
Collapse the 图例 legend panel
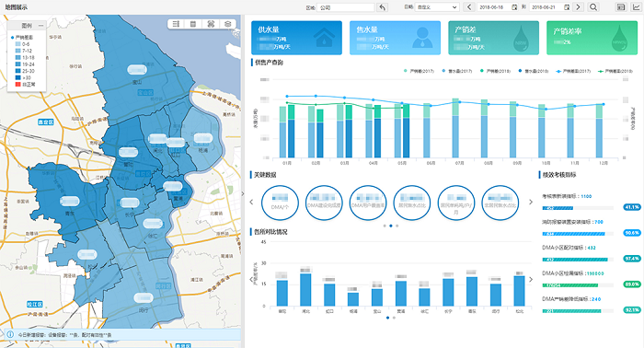point(40,26)
